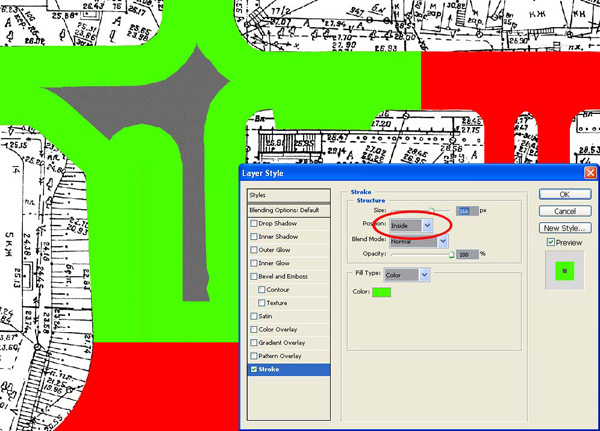The image size is (600, 431).
Task: Cancel the Layer Style dialog
Action: click(x=564, y=211)
